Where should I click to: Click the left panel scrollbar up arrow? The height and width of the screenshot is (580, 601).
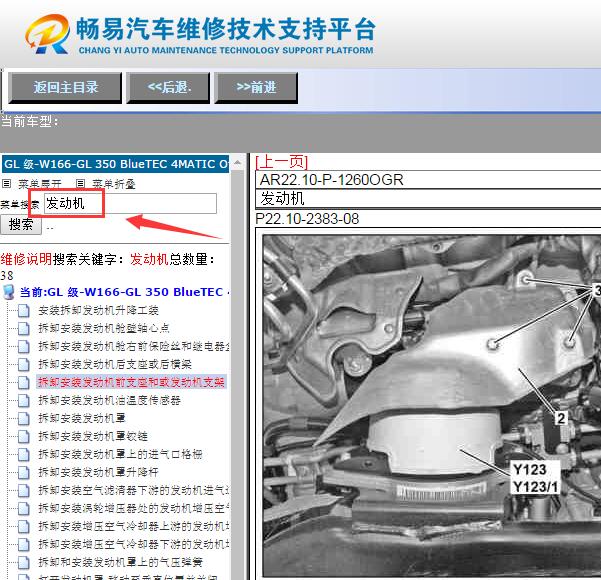pos(238,163)
